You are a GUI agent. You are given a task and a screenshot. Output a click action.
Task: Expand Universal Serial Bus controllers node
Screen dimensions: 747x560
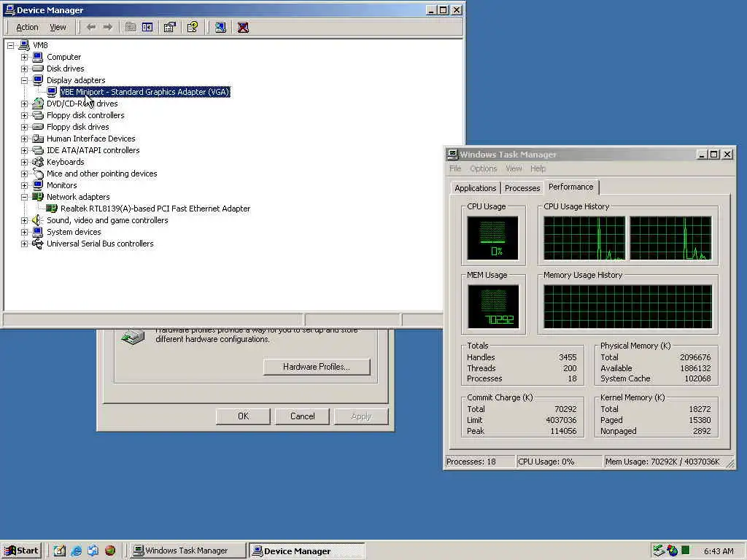[24, 244]
